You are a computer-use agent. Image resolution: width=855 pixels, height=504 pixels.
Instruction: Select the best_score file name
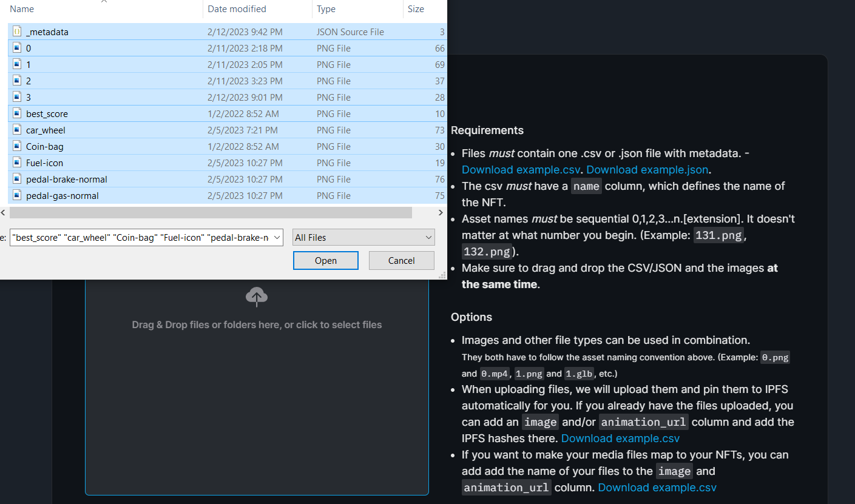click(47, 113)
